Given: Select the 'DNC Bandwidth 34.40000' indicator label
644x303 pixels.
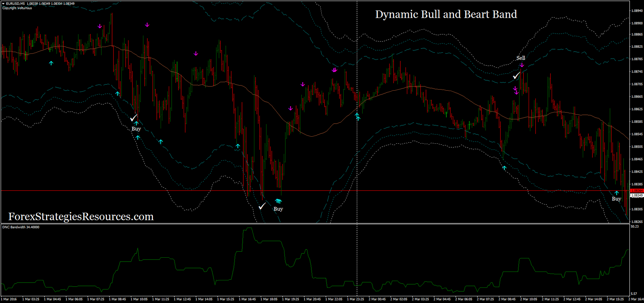Looking at the screenshot, I should pyautogui.click(x=21, y=227).
